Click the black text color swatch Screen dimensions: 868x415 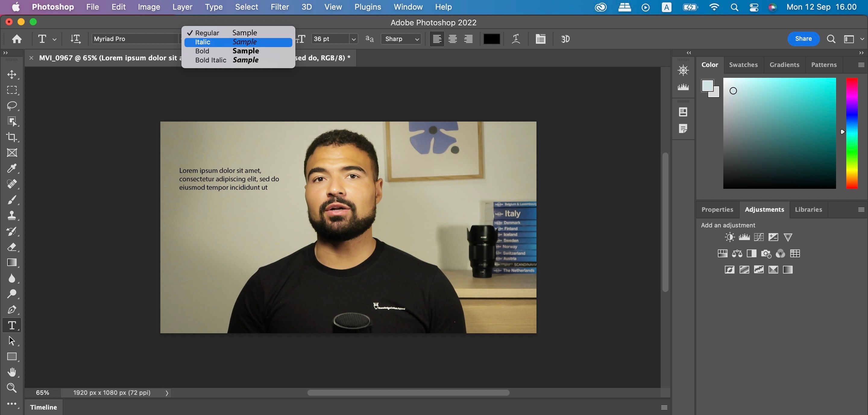pos(491,39)
